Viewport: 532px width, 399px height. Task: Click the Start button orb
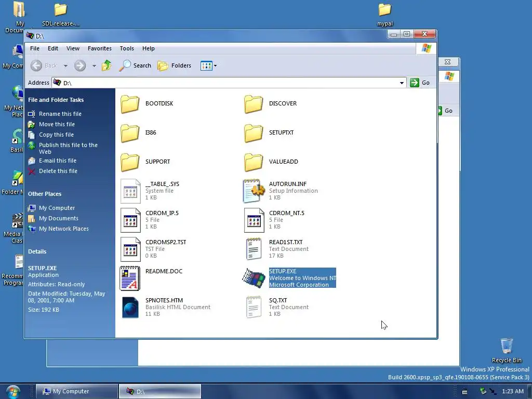[12, 392]
